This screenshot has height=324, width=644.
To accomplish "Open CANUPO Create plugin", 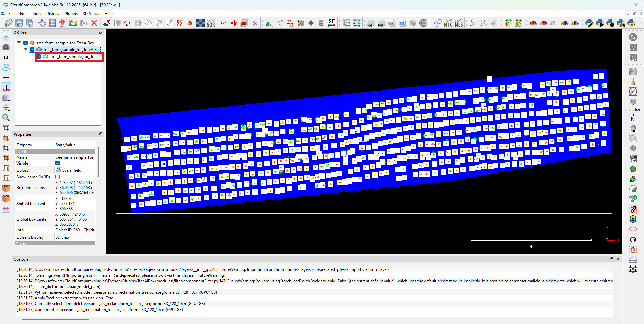I will tap(346, 23).
